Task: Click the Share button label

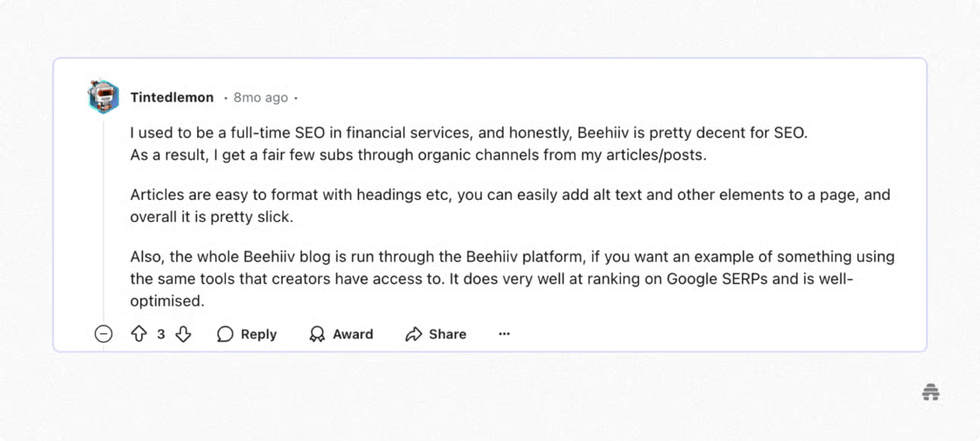Action: (448, 333)
